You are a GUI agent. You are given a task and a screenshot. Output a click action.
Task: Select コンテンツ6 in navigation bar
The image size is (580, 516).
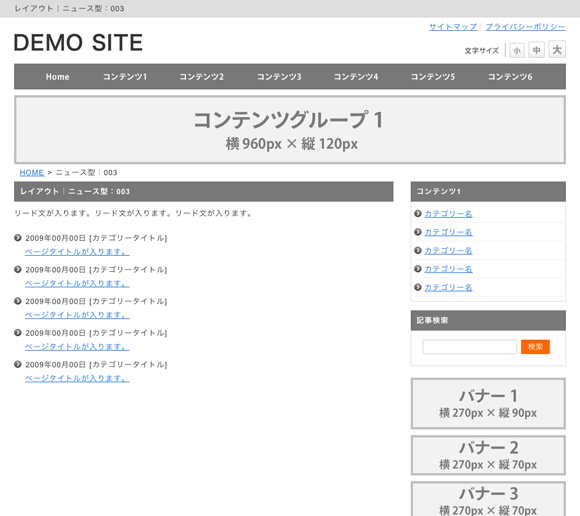click(510, 77)
